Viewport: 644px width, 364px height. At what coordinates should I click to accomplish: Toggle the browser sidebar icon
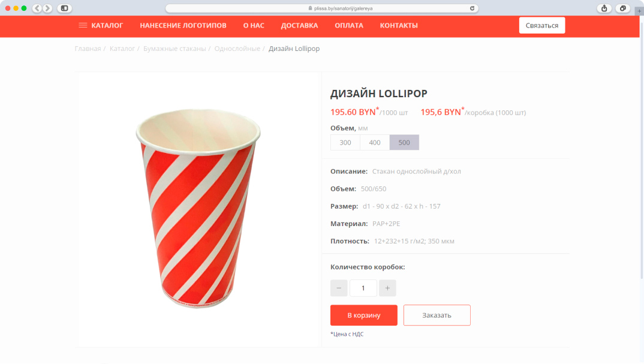[65, 8]
